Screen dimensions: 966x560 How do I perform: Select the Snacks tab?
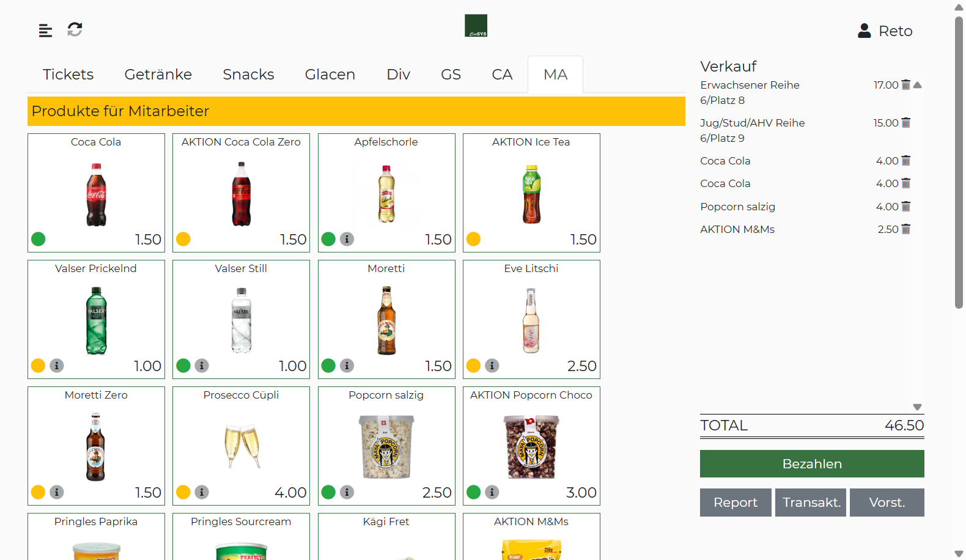(248, 75)
